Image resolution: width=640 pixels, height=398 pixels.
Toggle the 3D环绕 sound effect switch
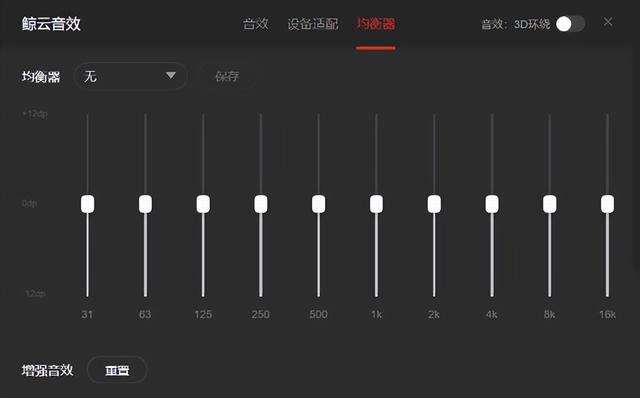click(x=571, y=24)
